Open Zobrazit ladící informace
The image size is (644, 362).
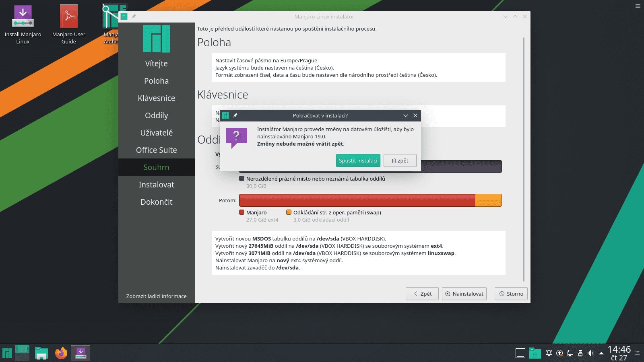point(156,296)
